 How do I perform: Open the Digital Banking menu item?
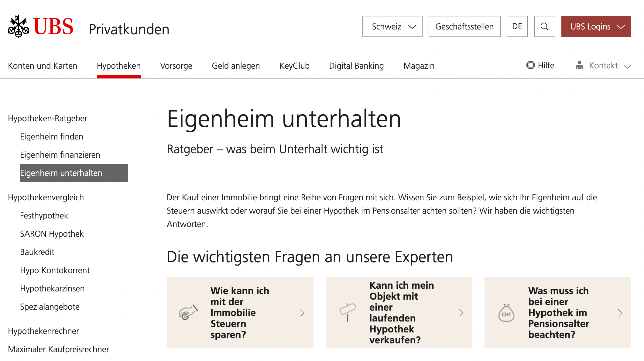point(356,66)
